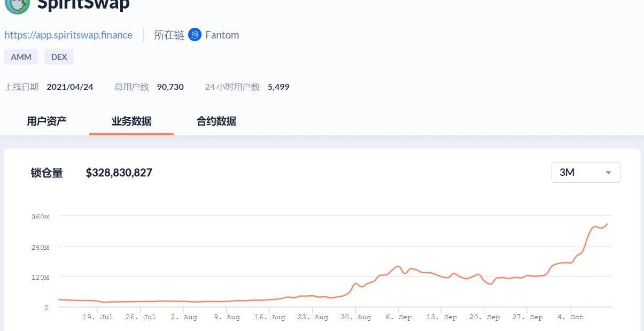The image size is (644, 331).
Task: Click the 19. Jul x-axis label
Action: 98,317
